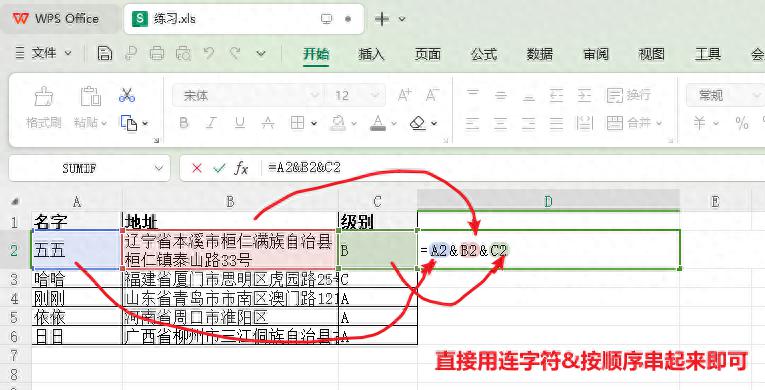Open the Name Box SUMIF dropdown
This screenshot has height=390, width=765.
pyautogui.click(x=159, y=168)
